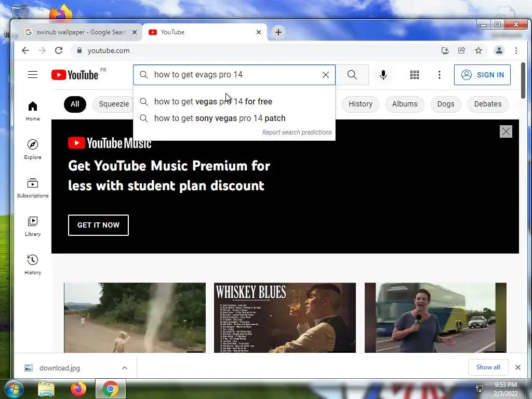This screenshot has height=399, width=532.
Task: Open the YouTube hamburger guide menu
Action: (x=33, y=75)
